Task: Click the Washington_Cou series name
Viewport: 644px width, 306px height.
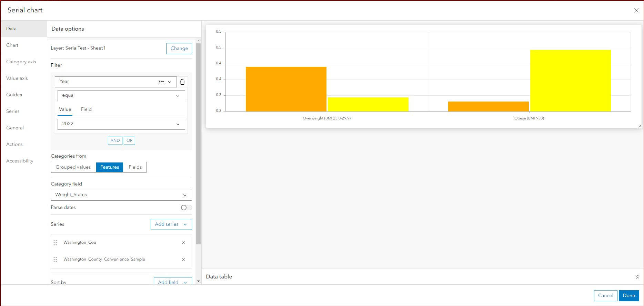Action: 80,243
